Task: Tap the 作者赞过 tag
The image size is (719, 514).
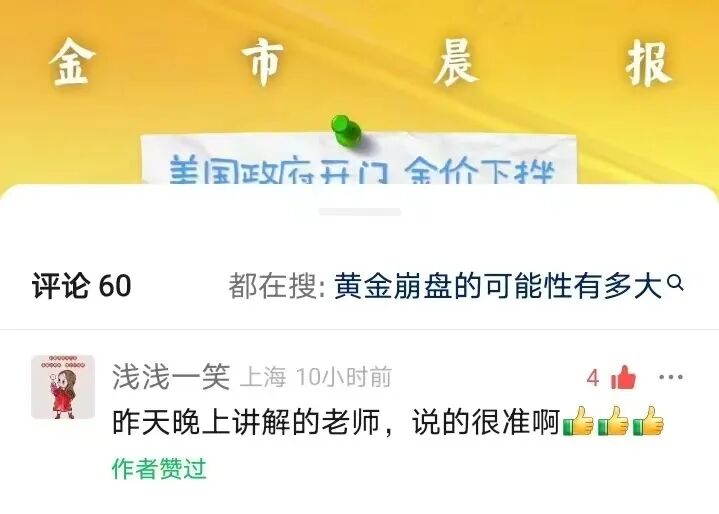Action: [159, 468]
